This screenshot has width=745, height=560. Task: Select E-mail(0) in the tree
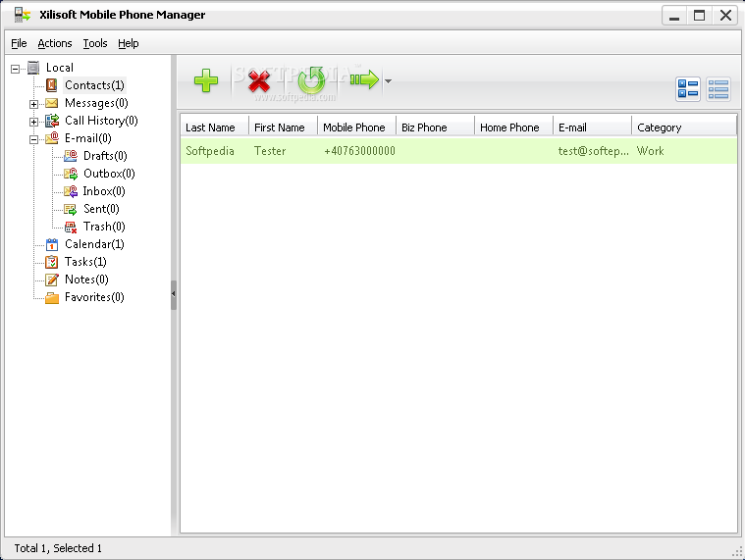pos(88,138)
